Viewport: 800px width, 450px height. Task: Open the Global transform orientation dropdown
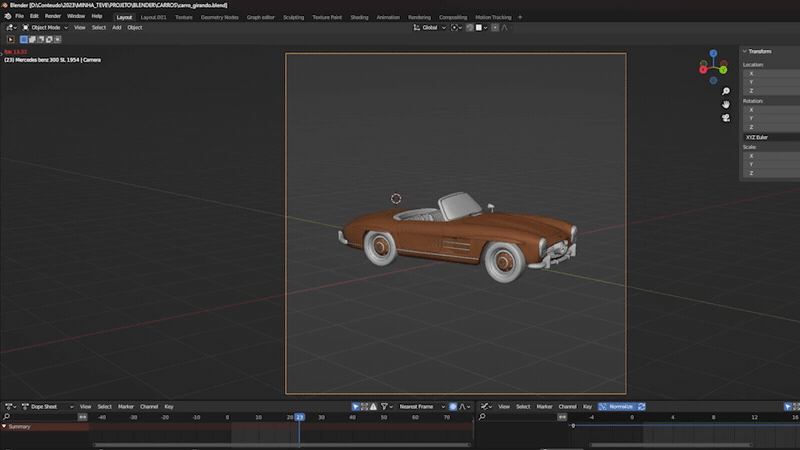coord(431,28)
